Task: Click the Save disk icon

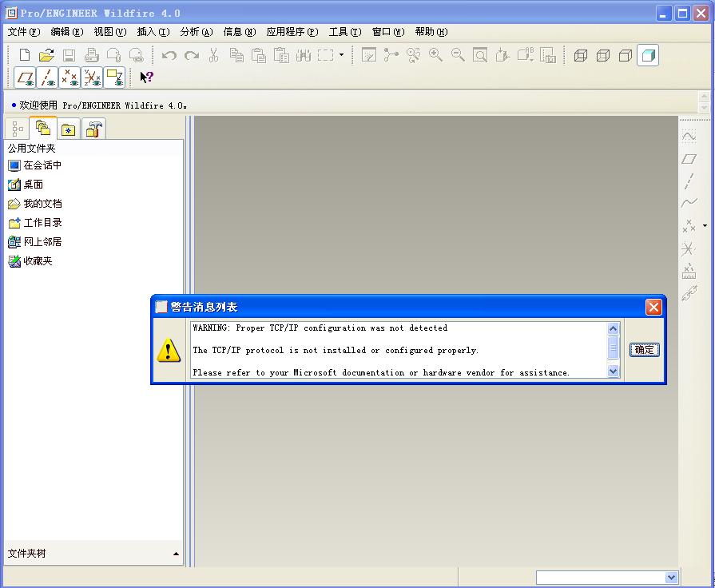Action: point(69,55)
